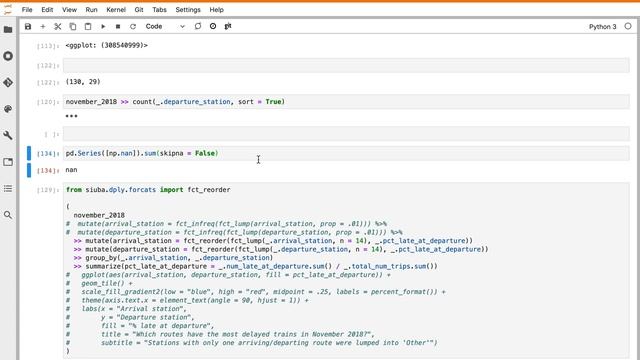The width and height of the screenshot is (640, 360).
Task: Open the File menu
Action: pyautogui.click(x=27, y=10)
